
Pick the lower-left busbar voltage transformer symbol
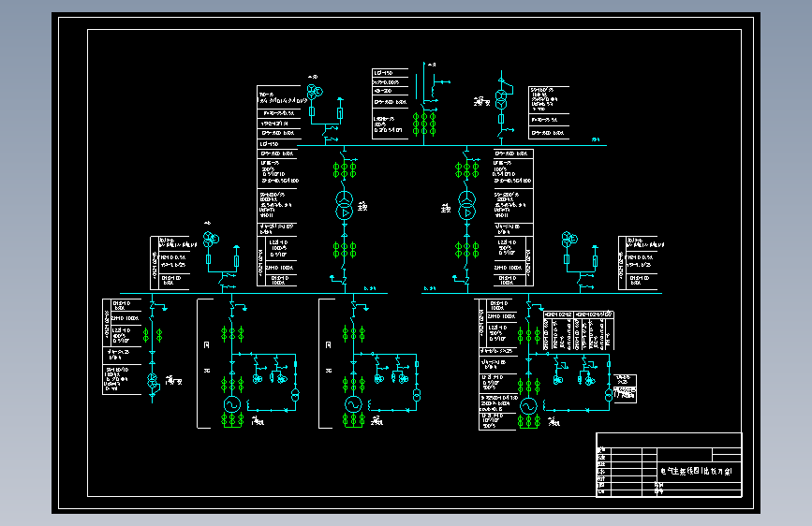[x=211, y=240]
